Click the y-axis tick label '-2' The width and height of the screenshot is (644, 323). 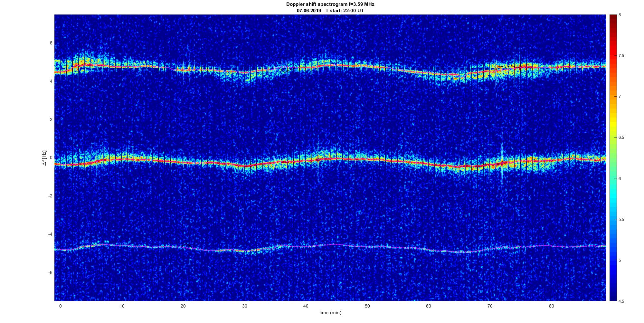(x=50, y=196)
